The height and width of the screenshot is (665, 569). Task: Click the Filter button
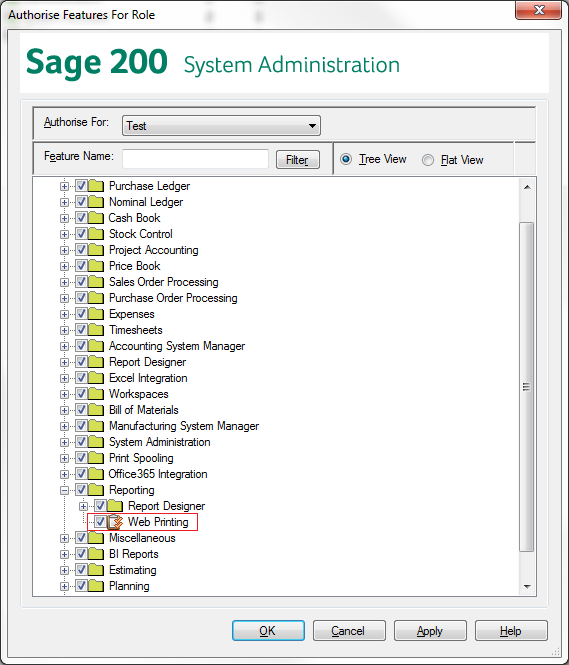click(298, 160)
